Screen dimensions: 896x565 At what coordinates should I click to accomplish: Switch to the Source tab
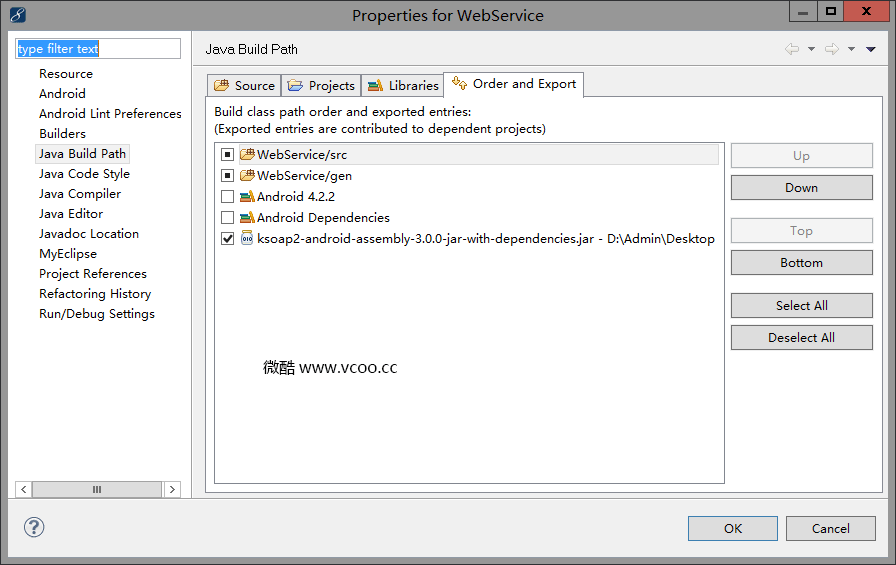tap(245, 85)
